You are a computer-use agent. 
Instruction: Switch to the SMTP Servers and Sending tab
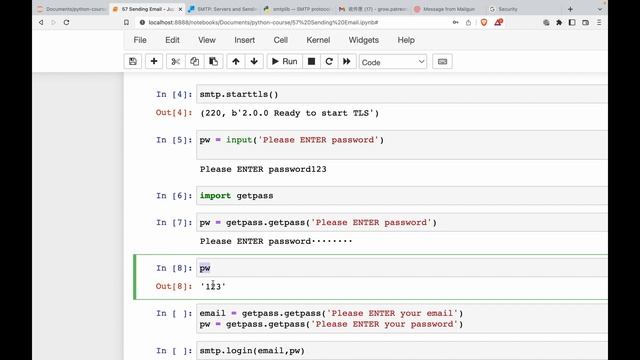tap(223, 9)
